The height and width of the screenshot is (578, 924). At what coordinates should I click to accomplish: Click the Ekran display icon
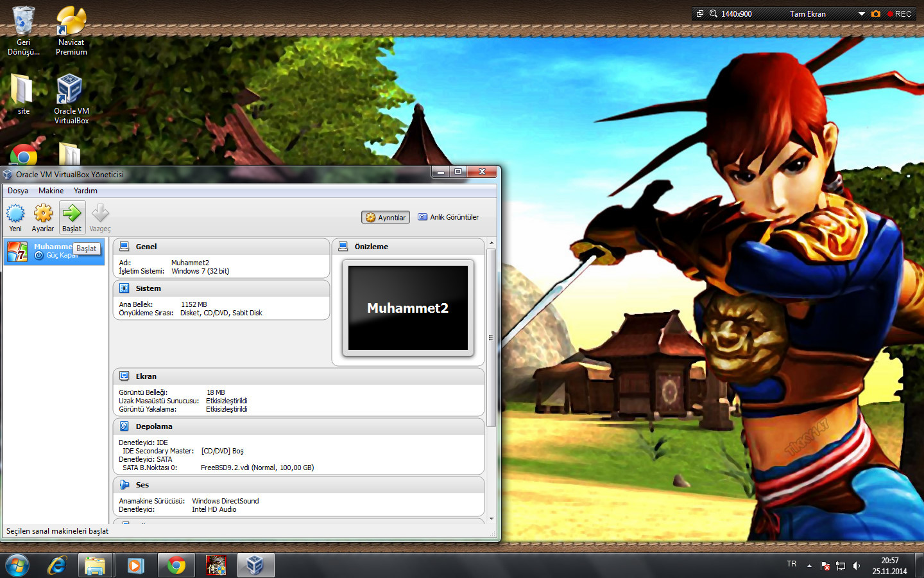click(124, 376)
